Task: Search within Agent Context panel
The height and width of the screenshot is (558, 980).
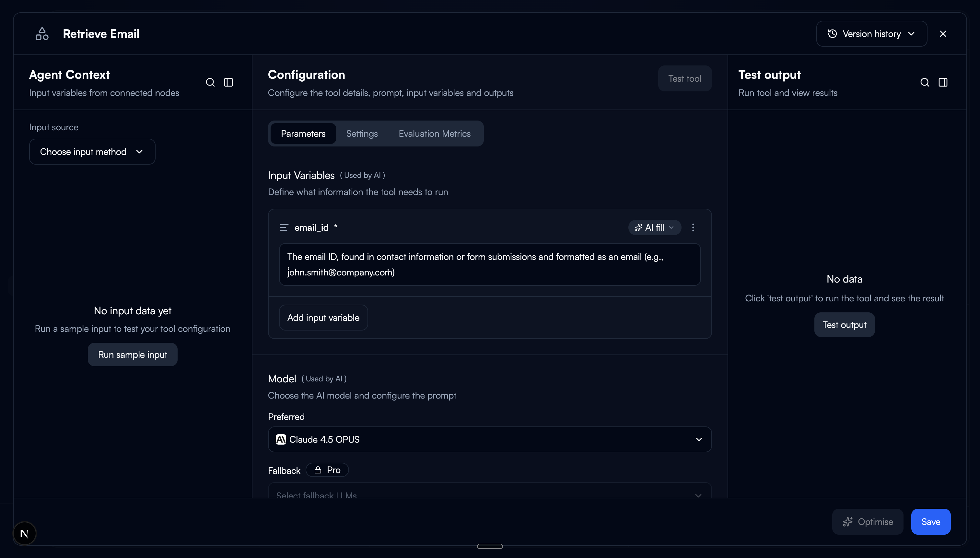Action: click(x=210, y=82)
